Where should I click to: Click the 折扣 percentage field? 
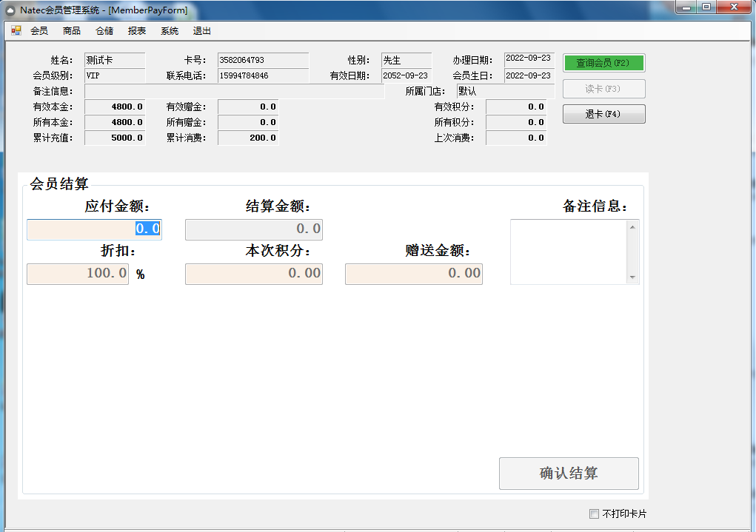click(x=78, y=274)
